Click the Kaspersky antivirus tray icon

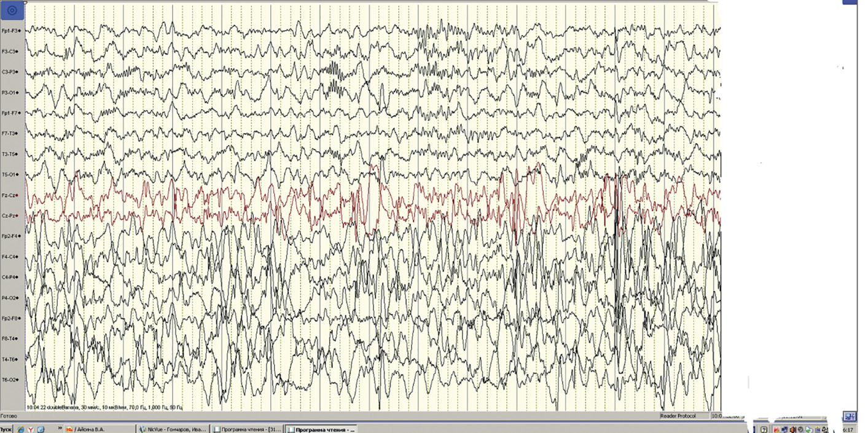(x=777, y=429)
